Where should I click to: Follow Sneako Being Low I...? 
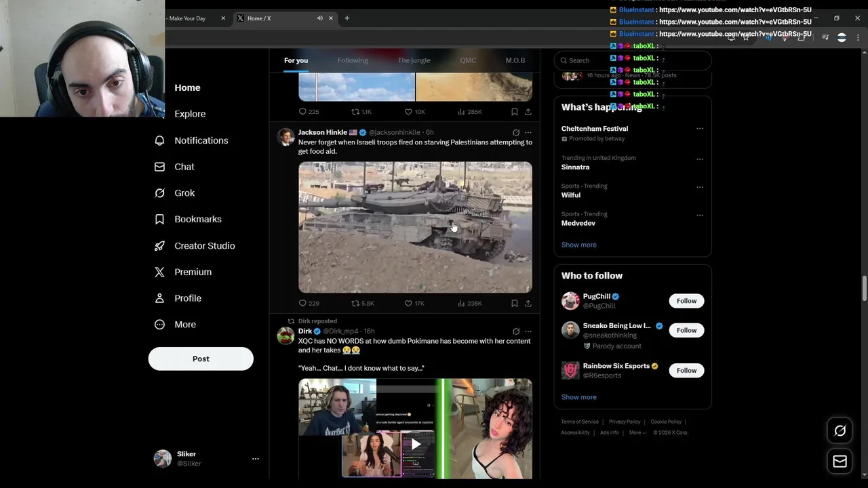click(686, 330)
